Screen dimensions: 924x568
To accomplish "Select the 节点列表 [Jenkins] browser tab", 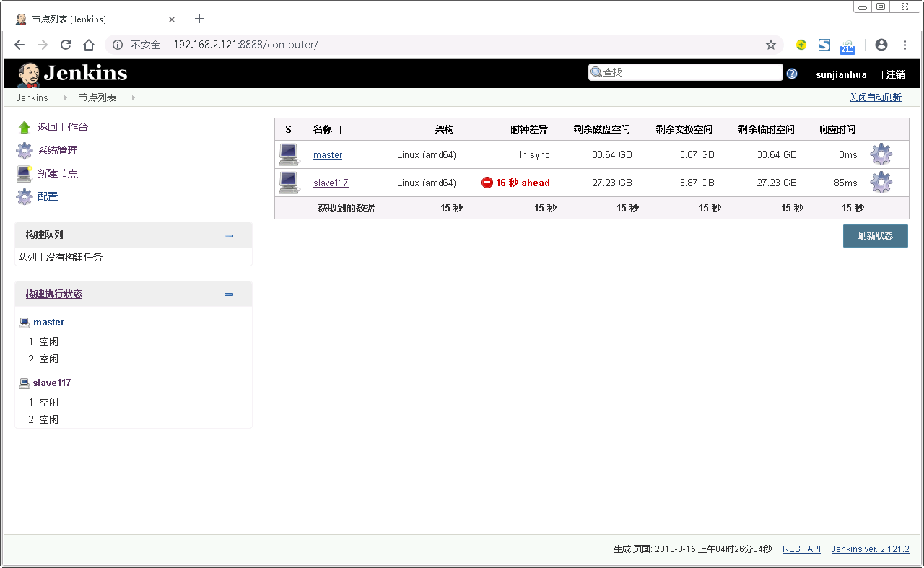I will [94, 19].
